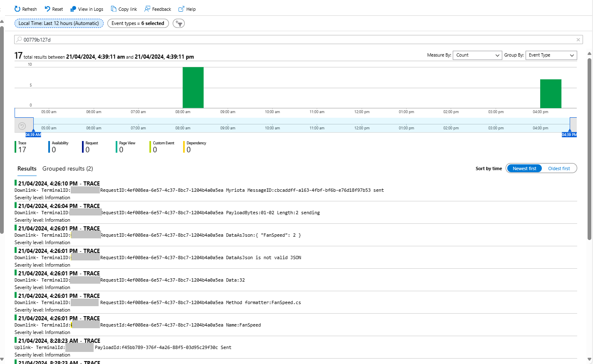
Task: Click the 04:39 PM timeline end handle
Action: [x=569, y=134]
